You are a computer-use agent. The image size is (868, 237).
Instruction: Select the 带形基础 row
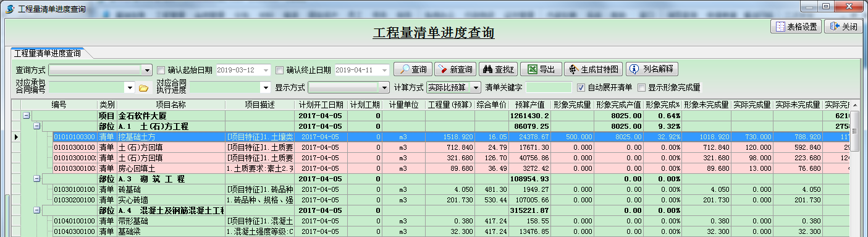click(436, 220)
